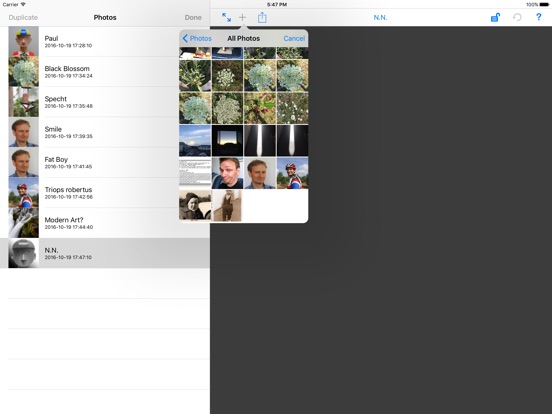Choose the sepia standing figure photo
The width and height of the screenshot is (552, 414).
[227, 206]
